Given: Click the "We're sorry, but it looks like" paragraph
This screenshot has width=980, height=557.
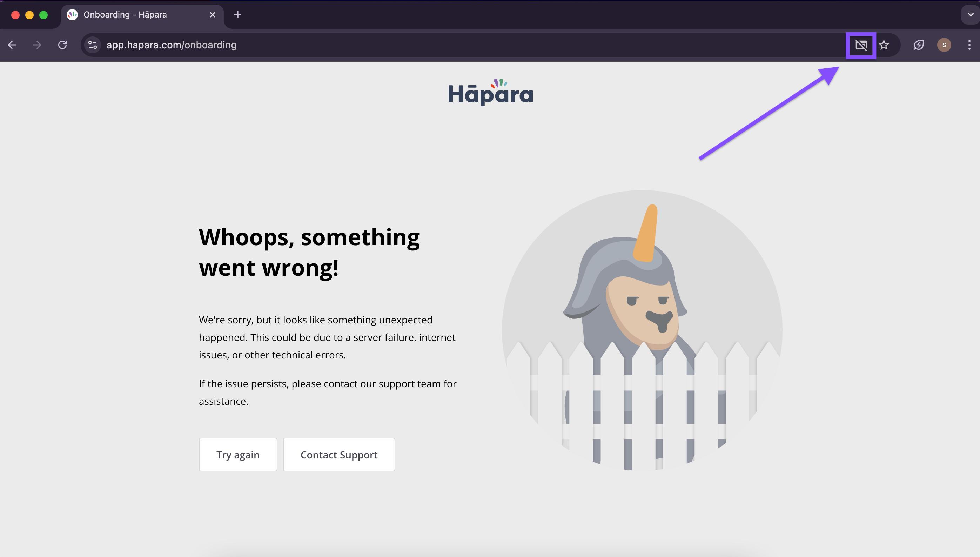Looking at the screenshot, I should [328, 337].
